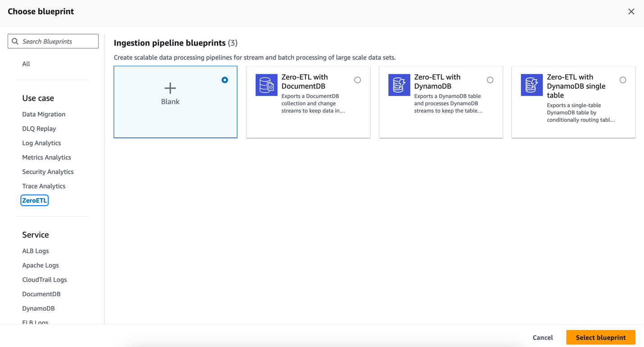Click the search magnifier icon
Screen dimensions: 644x347
point(15,41)
